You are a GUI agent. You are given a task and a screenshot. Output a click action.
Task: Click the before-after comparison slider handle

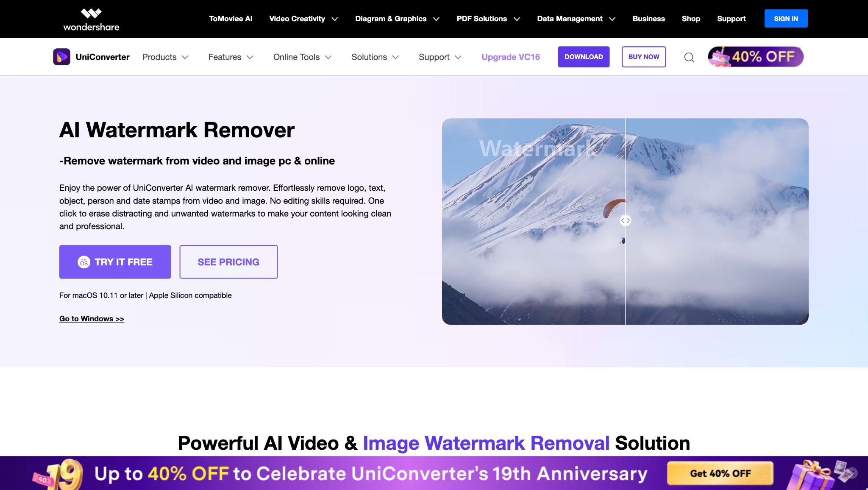click(625, 220)
